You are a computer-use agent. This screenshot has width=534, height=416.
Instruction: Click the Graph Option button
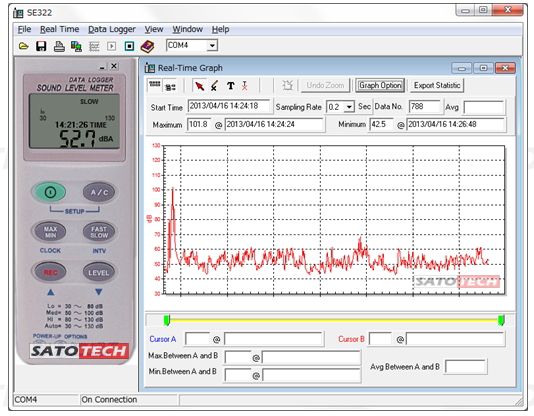pyautogui.click(x=380, y=85)
